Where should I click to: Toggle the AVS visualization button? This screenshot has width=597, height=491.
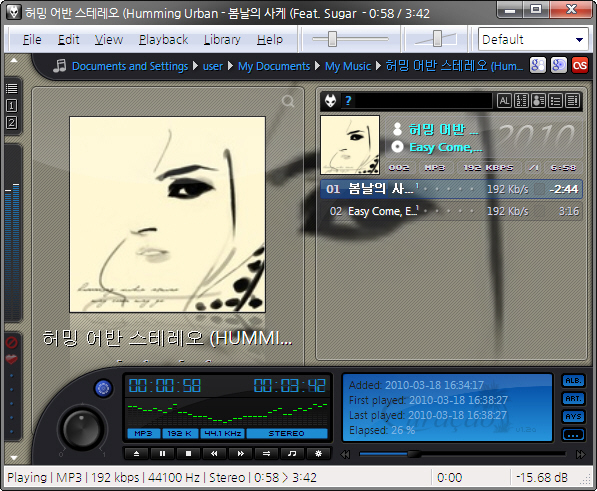(573, 416)
